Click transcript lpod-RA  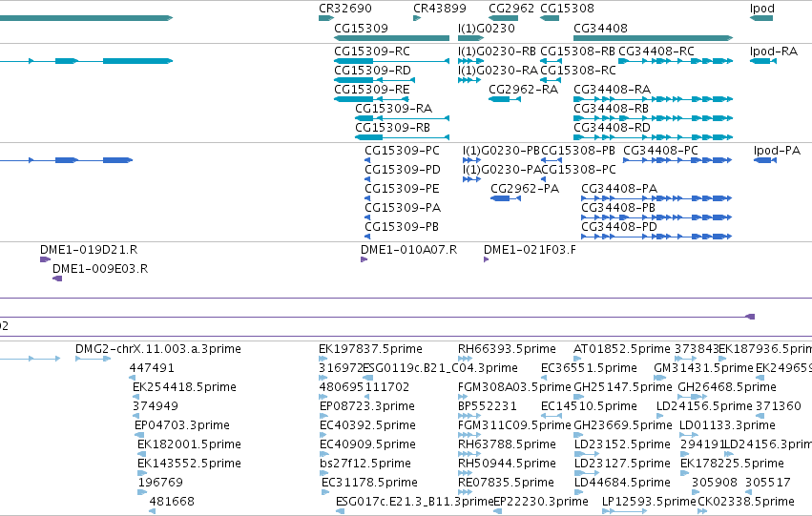click(x=762, y=61)
